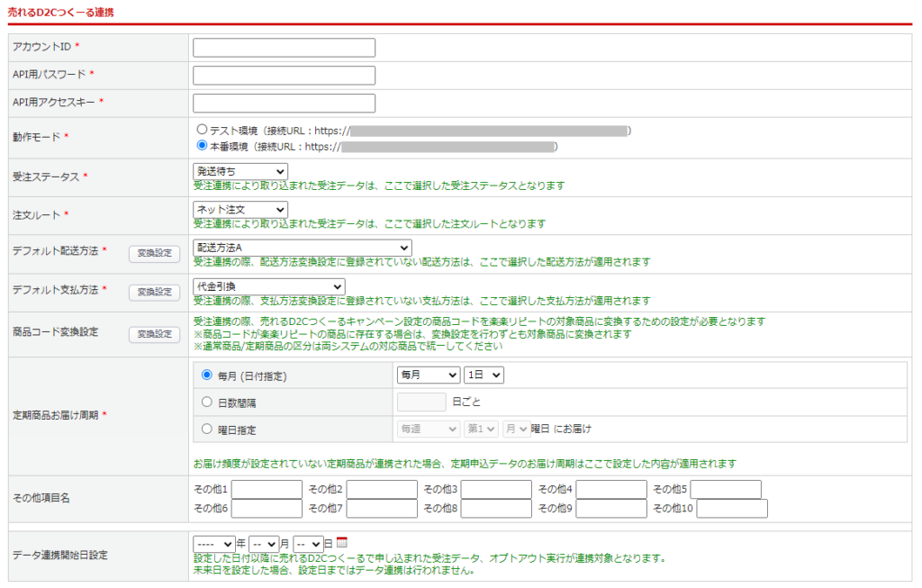Image resolution: width=922 pixels, height=588 pixels.
Task: Open the 受注ステータス dropdown showing 発送待ち
Action: [x=240, y=171]
